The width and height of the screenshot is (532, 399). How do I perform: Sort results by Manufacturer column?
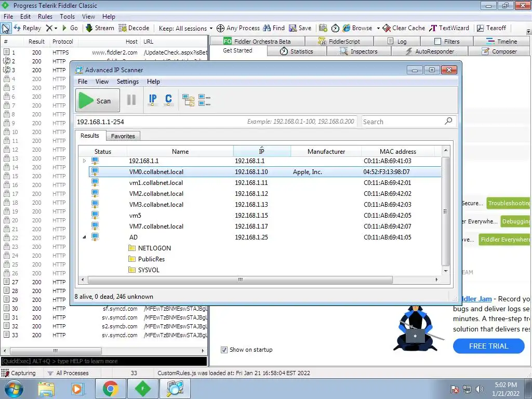coord(326,151)
